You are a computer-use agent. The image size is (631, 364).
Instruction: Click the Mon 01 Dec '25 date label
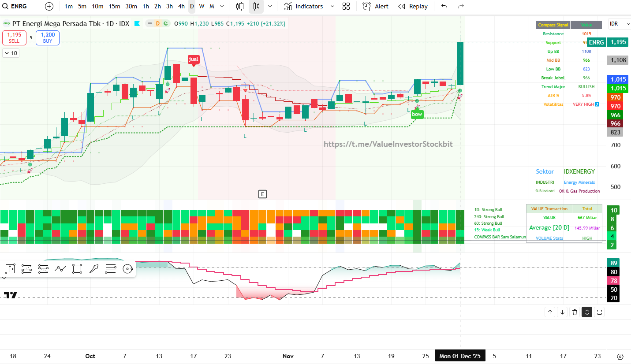pos(460,356)
